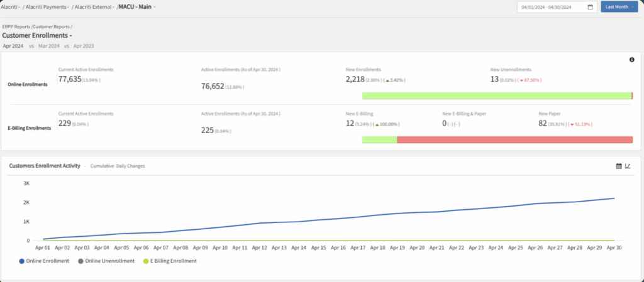Switch to Cumulative chart view
The width and height of the screenshot is (644, 282).
102,166
